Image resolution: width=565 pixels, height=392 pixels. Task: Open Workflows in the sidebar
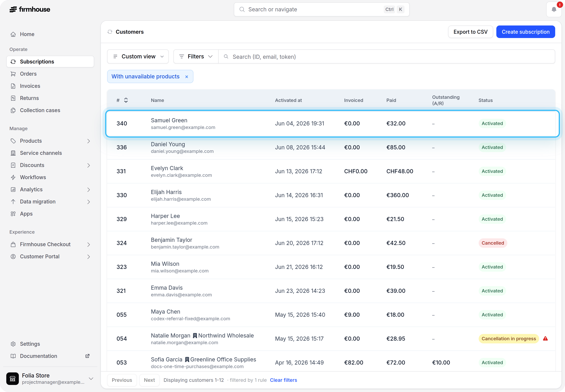coord(50,177)
